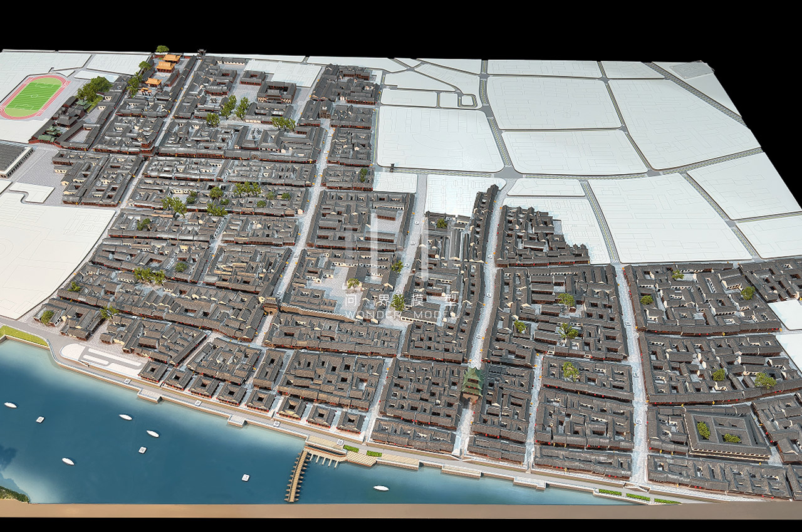
Task: Click the leftmost white boat on the river
Action: pyautogui.click(x=10, y=405)
